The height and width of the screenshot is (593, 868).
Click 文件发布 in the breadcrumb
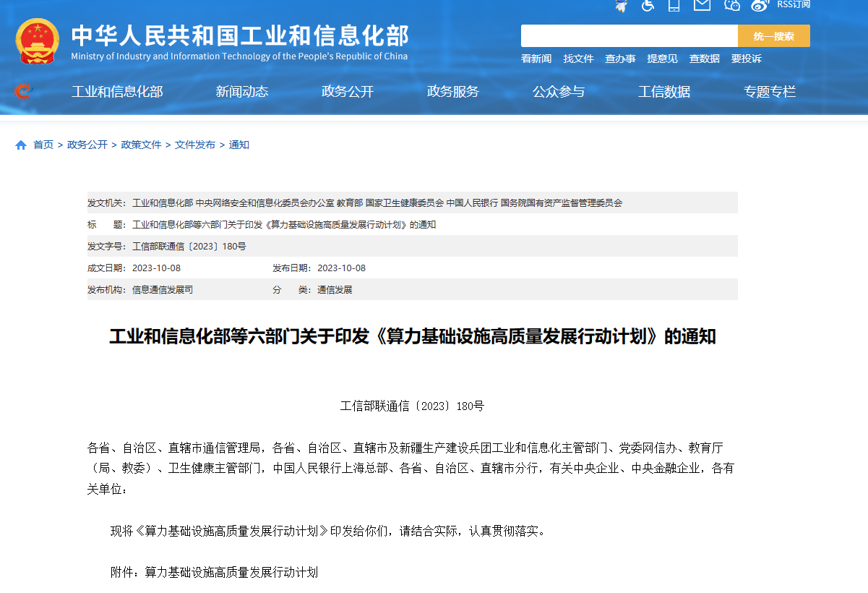195,145
